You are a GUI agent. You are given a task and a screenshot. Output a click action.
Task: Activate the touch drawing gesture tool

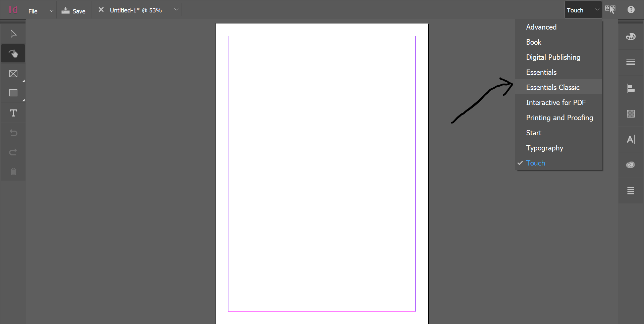point(13,54)
